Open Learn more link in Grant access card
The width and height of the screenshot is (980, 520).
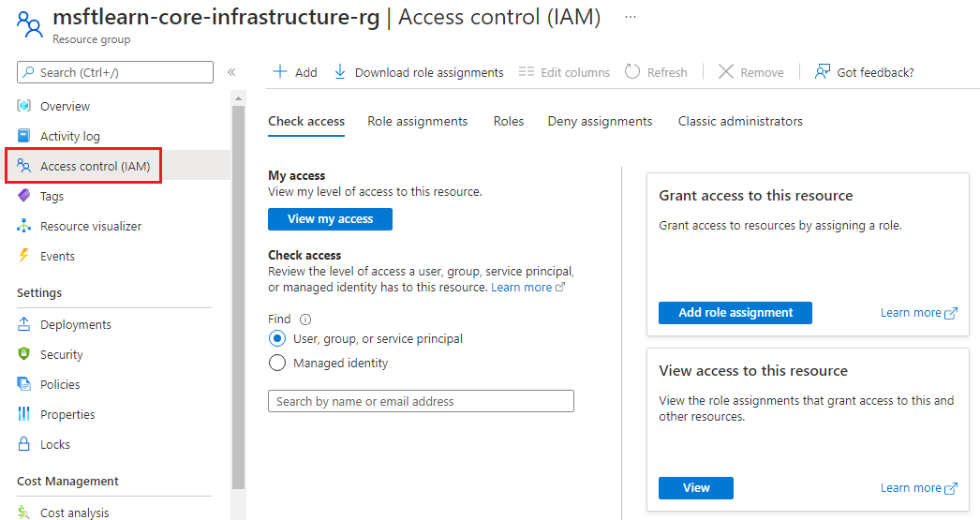click(x=919, y=313)
